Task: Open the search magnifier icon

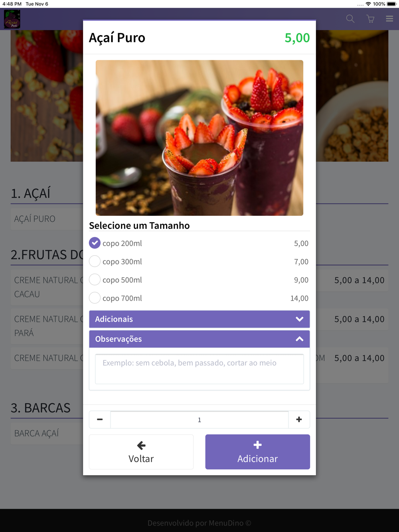Action: tap(350, 19)
